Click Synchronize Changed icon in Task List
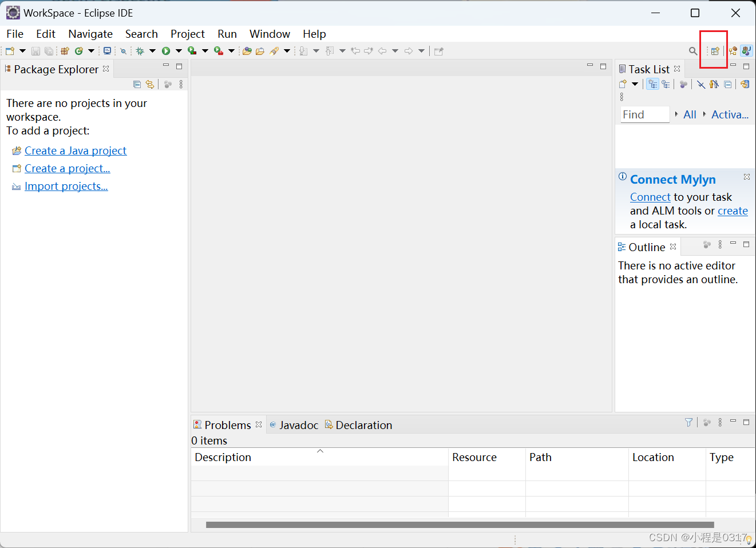This screenshot has height=548, width=756. point(745,84)
